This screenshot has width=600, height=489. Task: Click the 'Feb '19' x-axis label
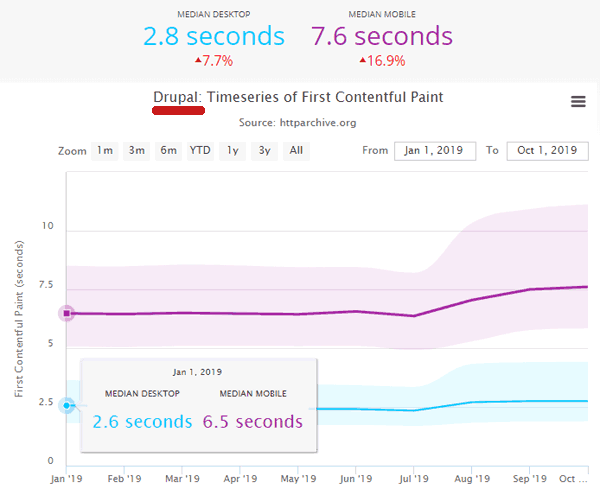(x=124, y=479)
